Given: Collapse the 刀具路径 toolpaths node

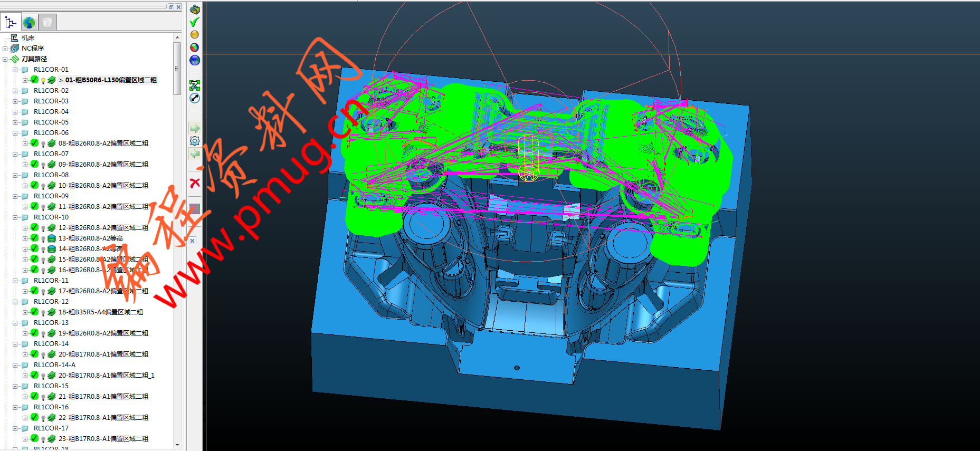Looking at the screenshot, I should 5,59.
